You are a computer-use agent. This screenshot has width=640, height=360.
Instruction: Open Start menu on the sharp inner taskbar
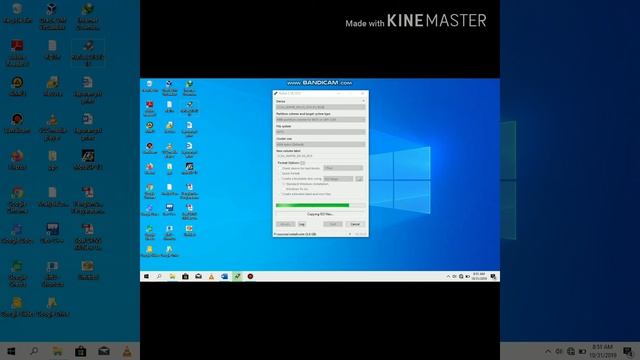click(x=146, y=276)
